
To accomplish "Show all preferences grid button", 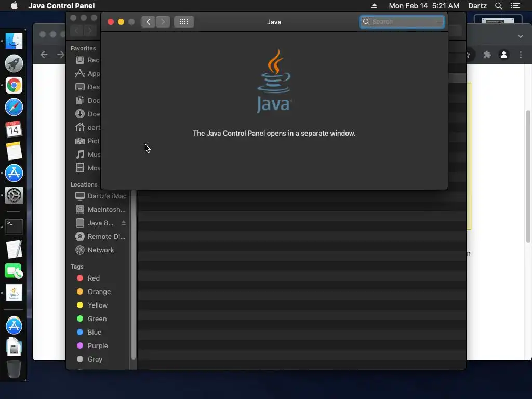I will tap(184, 22).
